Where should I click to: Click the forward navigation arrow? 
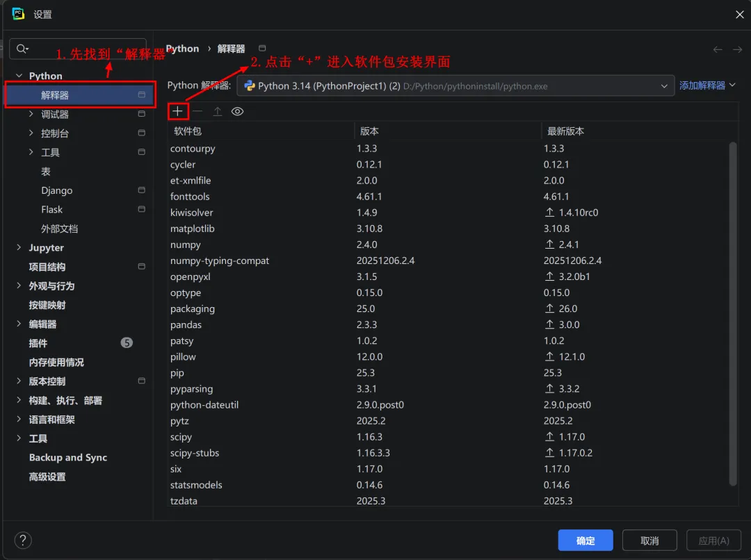tap(738, 49)
